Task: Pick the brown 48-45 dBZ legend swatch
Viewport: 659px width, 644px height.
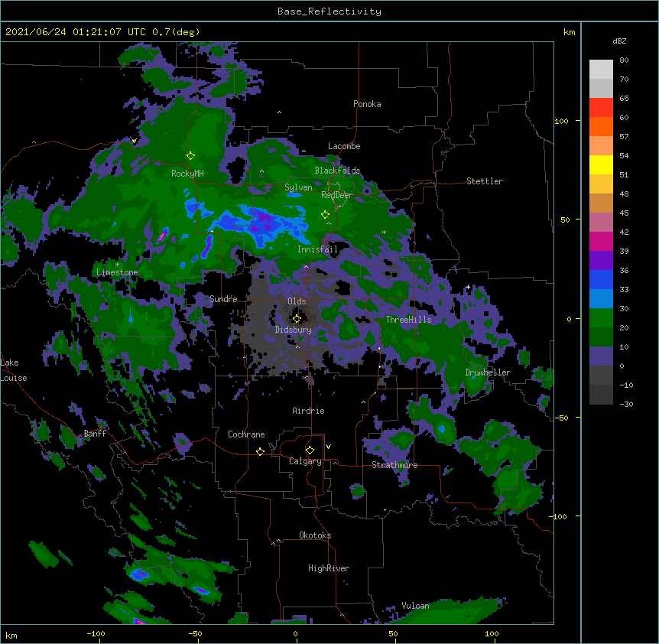Action: [x=601, y=203]
